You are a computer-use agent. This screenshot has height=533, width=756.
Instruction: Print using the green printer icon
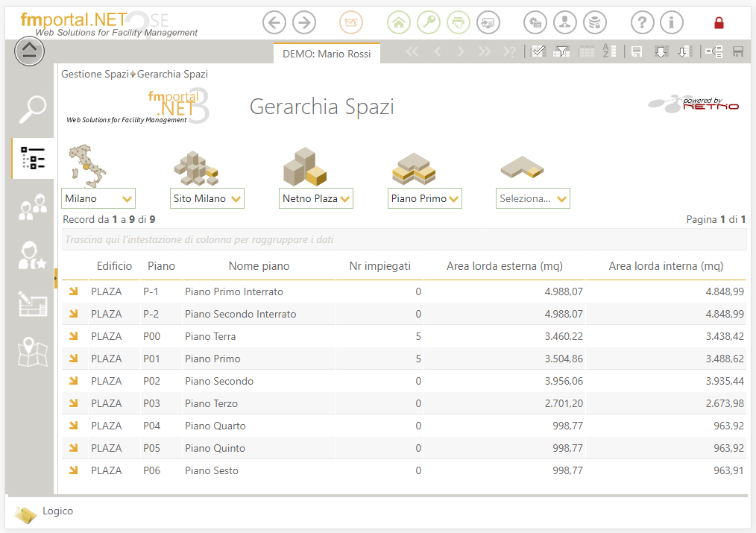click(458, 22)
